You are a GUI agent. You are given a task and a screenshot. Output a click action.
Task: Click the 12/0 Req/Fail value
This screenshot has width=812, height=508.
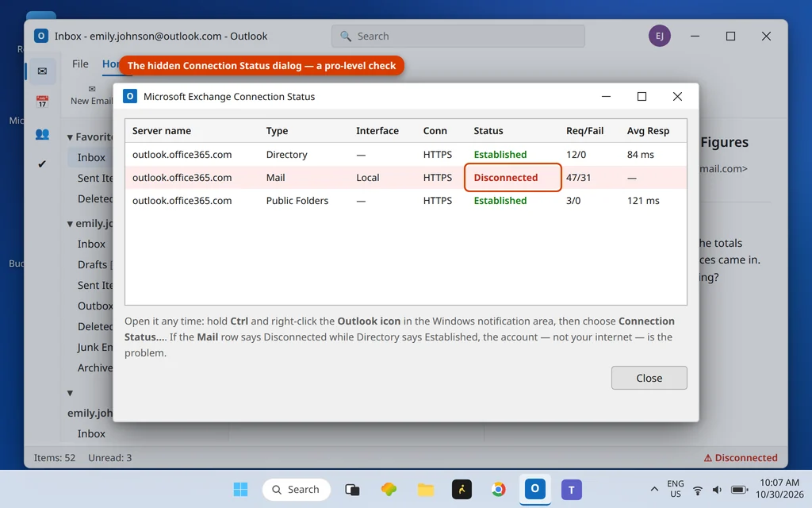576,155
